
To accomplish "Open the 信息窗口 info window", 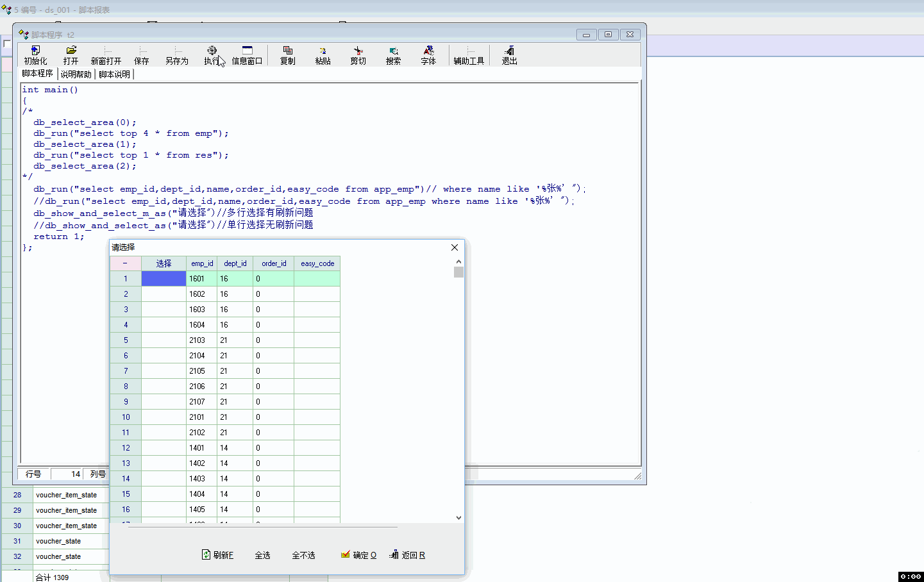I will (247, 55).
